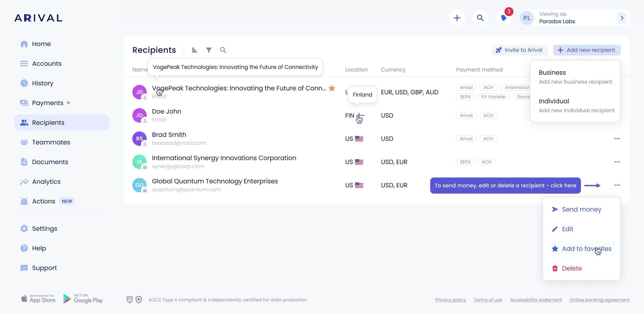Viewport: 644px width, 313px height.
Task: Click the Currency column header
Action: coord(393,70)
